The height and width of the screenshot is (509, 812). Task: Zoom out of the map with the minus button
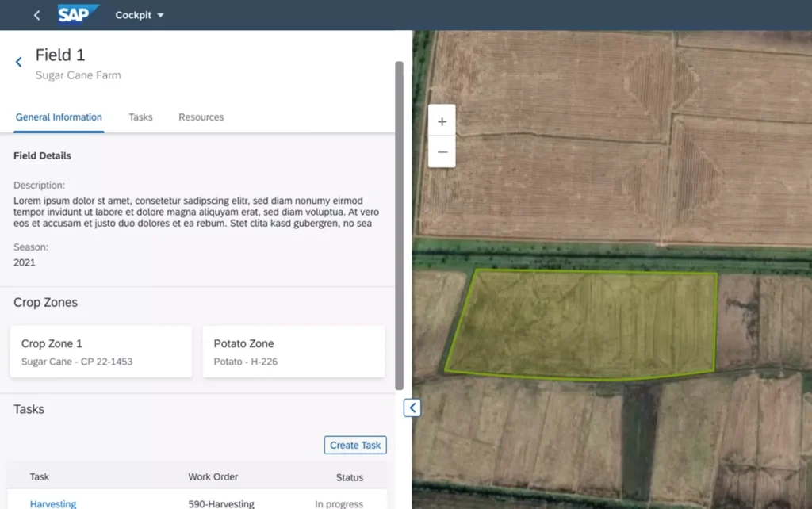coord(442,151)
